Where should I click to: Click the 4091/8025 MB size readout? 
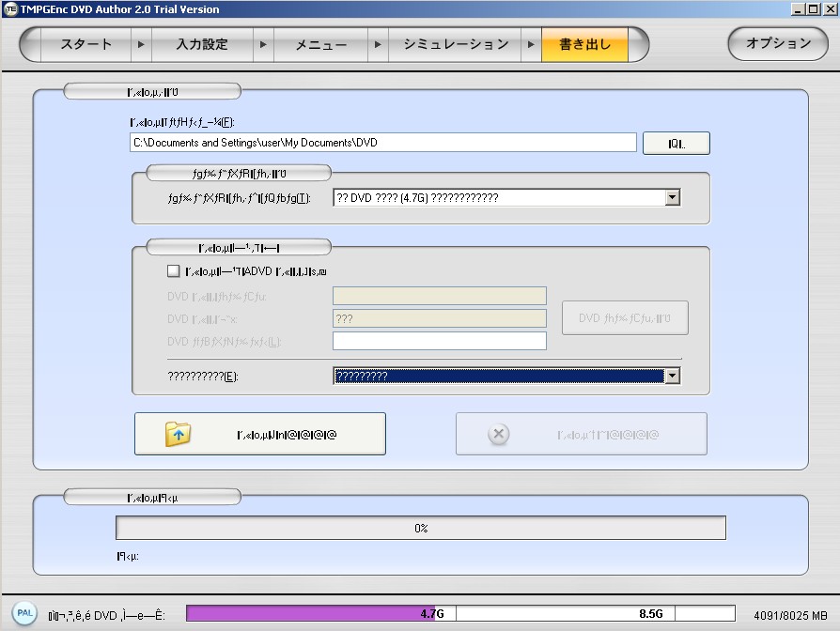pos(790,615)
